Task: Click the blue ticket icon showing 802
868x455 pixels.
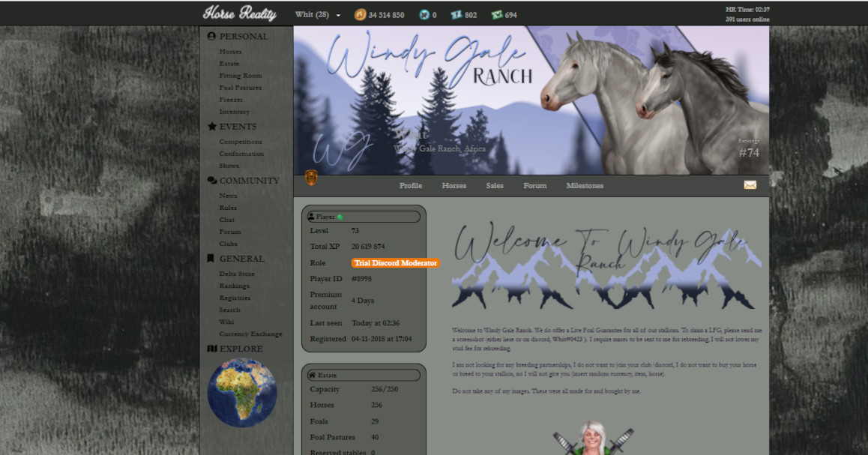Action: tap(456, 15)
